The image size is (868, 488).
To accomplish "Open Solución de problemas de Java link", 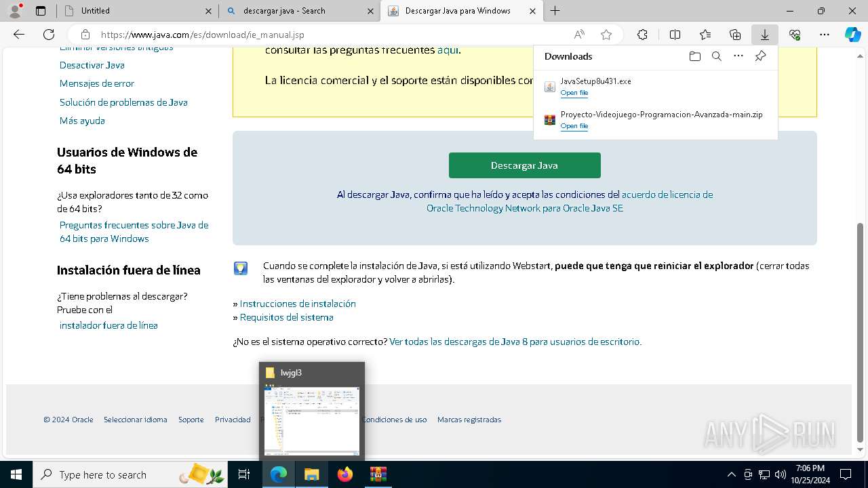I will click(x=123, y=102).
